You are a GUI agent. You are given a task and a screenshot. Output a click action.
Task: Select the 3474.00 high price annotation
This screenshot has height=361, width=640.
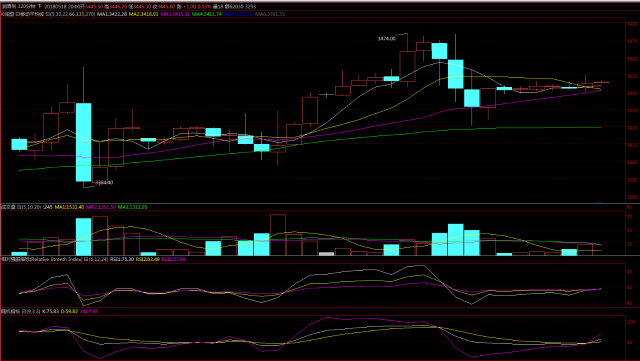(x=386, y=39)
